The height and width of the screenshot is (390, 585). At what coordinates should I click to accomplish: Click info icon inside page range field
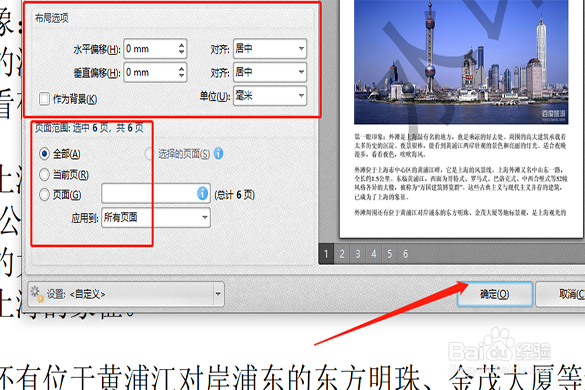pyautogui.click(x=202, y=193)
